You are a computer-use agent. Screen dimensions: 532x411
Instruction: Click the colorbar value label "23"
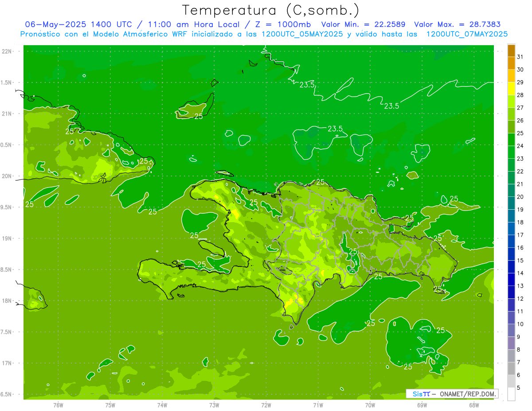click(x=520, y=158)
